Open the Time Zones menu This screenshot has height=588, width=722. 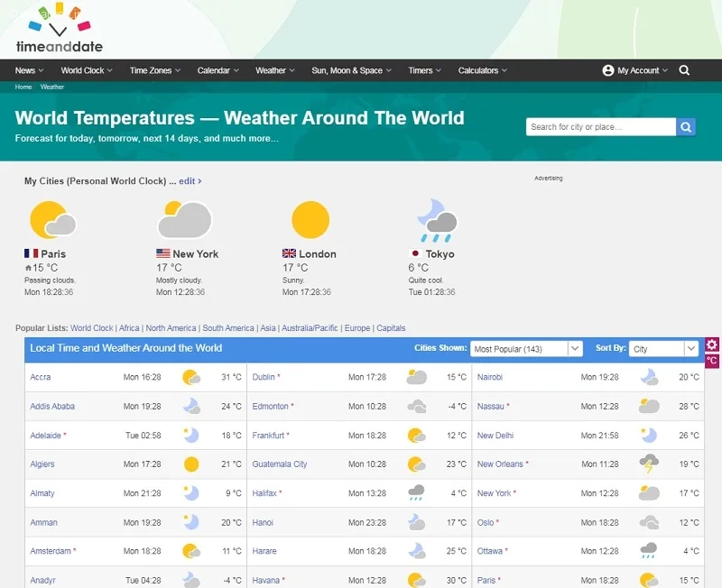pos(155,70)
